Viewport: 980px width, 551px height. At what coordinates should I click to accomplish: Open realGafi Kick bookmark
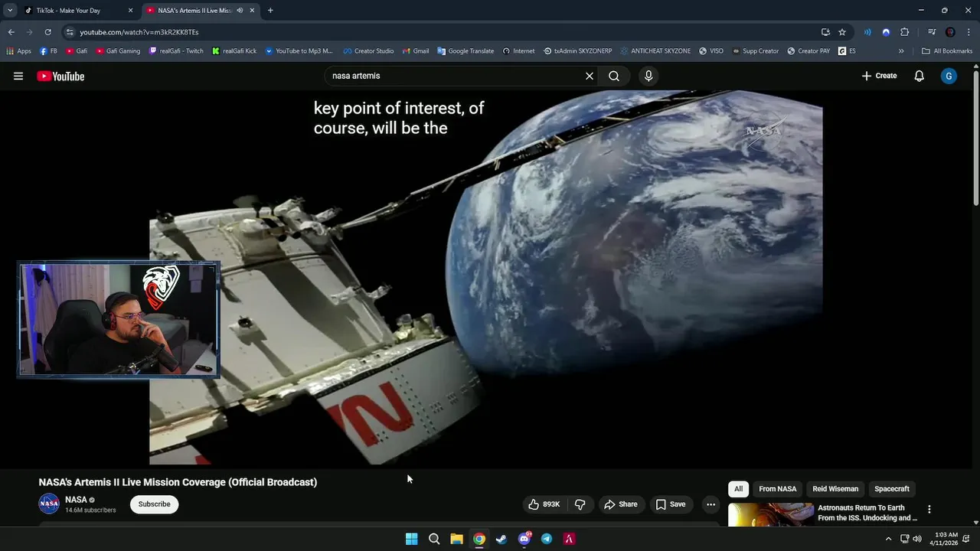click(234, 51)
